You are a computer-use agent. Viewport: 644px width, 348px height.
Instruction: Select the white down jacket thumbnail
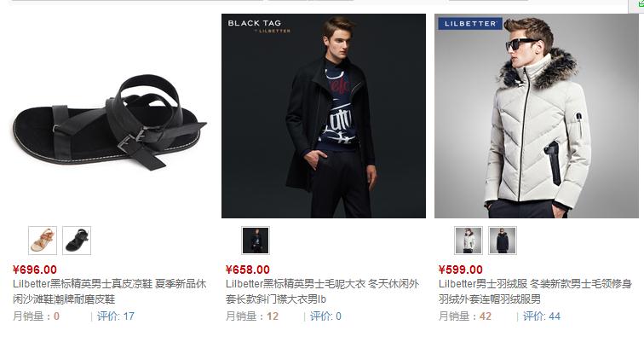(469, 241)
